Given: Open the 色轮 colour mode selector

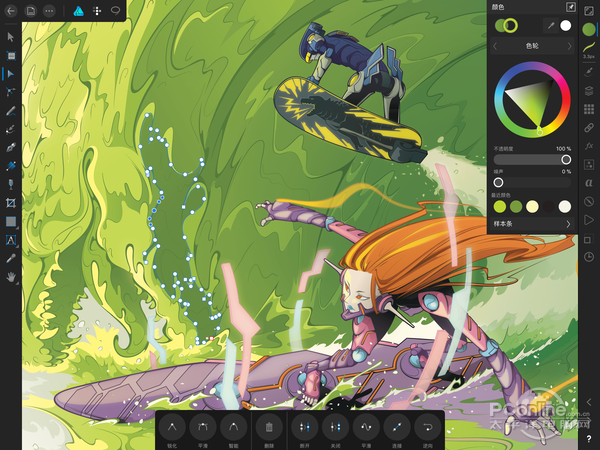Looking at the screenshot, I should tap(532, 46).
